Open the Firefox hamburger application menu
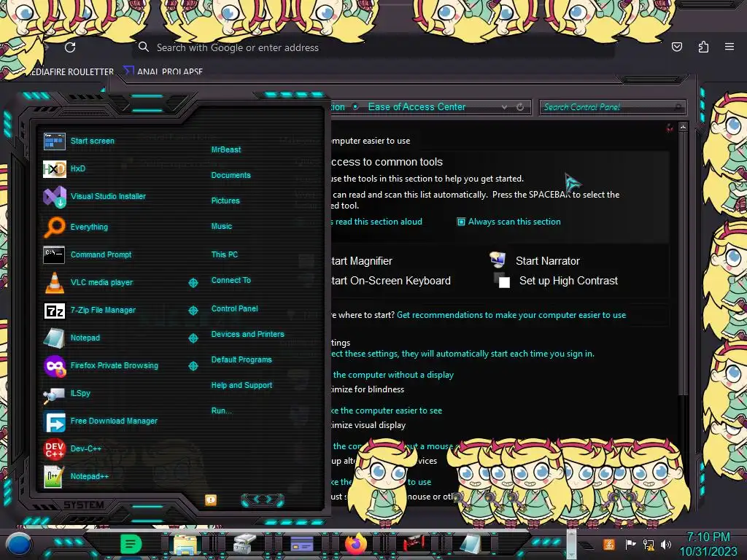The image size is (747, 560). pyautogui.click(x=729, y=47)
